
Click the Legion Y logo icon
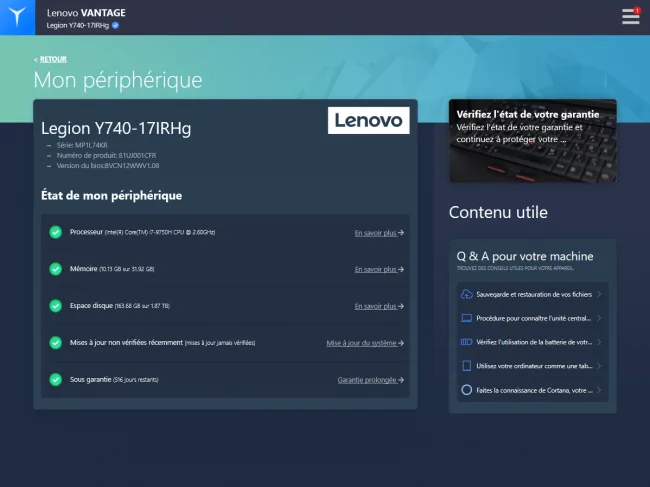coord(17,17)
